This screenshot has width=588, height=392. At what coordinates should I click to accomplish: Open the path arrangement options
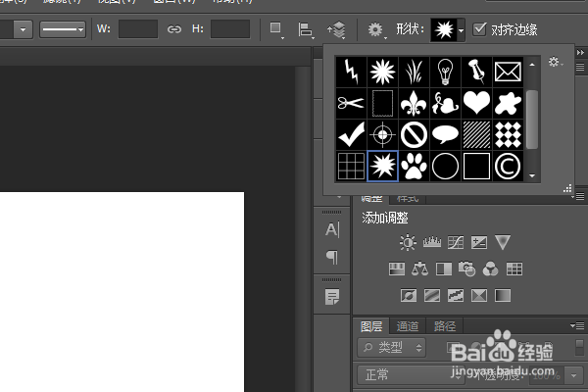[336, 30]
